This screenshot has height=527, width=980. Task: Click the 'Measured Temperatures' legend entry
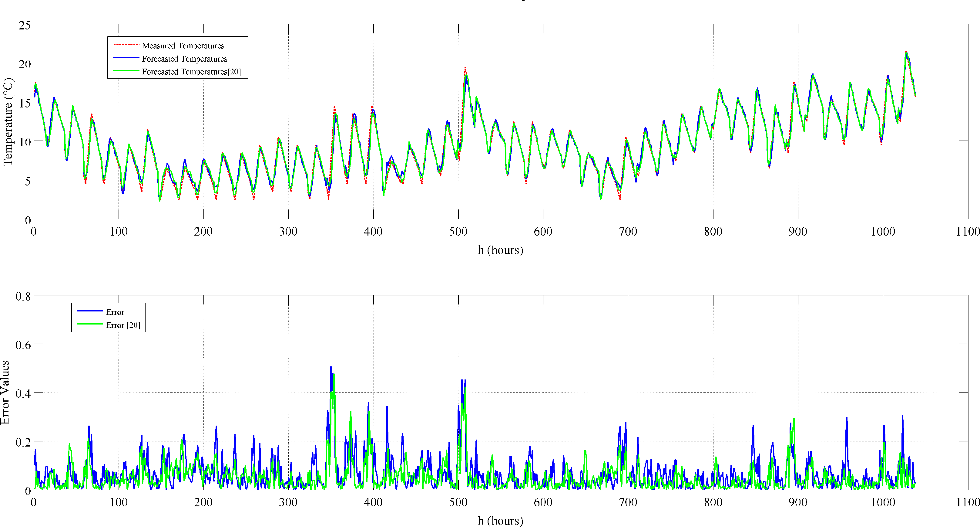click(x=183, y=46)
